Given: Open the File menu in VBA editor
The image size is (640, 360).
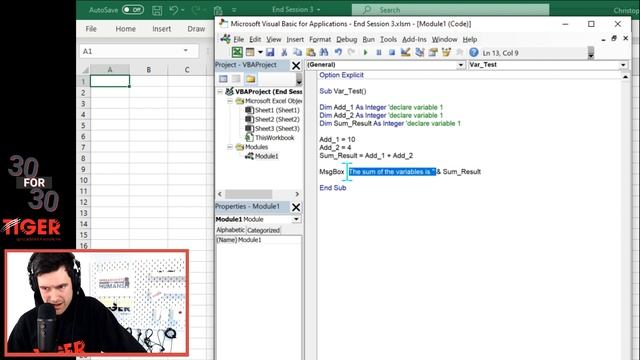Looking at the screenshot, I should (238, 39).
